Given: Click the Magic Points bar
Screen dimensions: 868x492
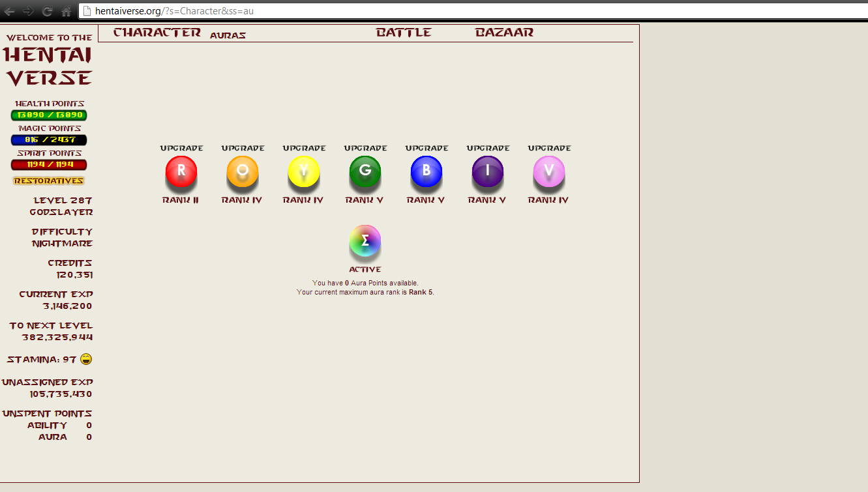Looking at the screenshot, I should 49,139.
